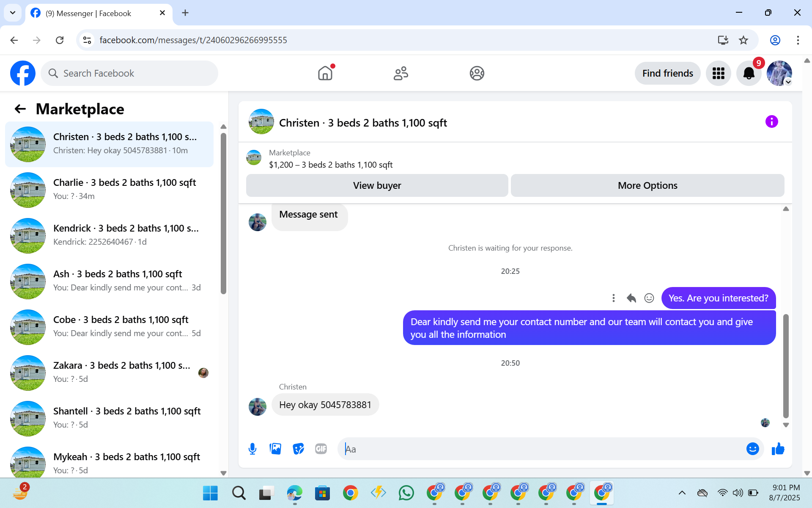This screenshot has width=812, height=508.
Task: Open the account profile picture menu
Action: (779, 73)
